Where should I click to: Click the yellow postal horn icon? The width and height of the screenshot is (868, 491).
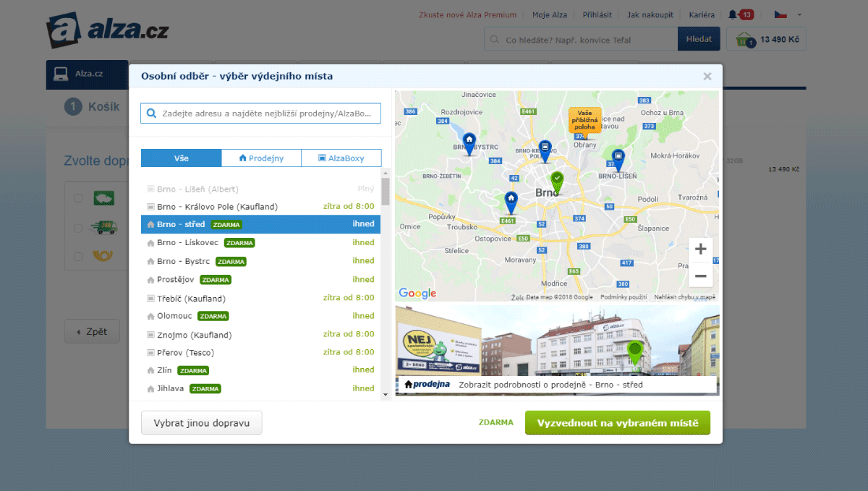[103, 256]
